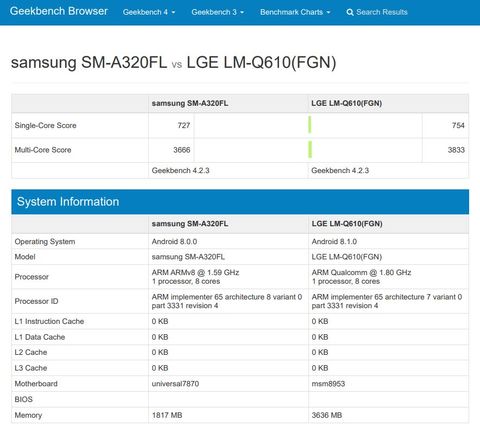This screenshot has height=427, width=480.
Task: Click the System Information section header
Action: pos(240,202)
